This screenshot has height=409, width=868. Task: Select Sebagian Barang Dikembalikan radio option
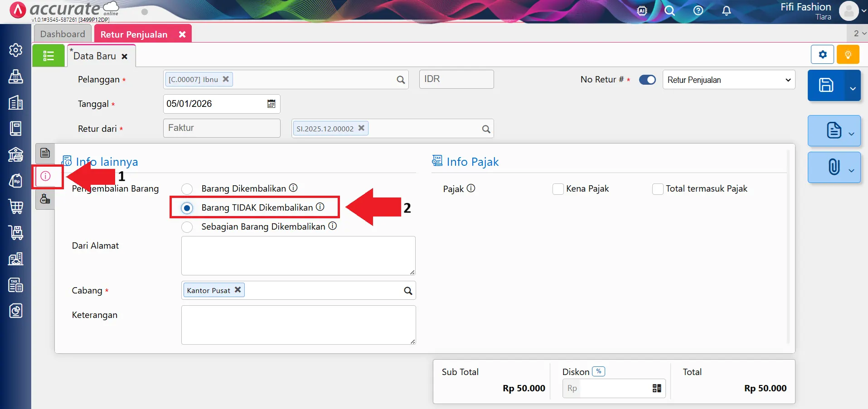187,227
